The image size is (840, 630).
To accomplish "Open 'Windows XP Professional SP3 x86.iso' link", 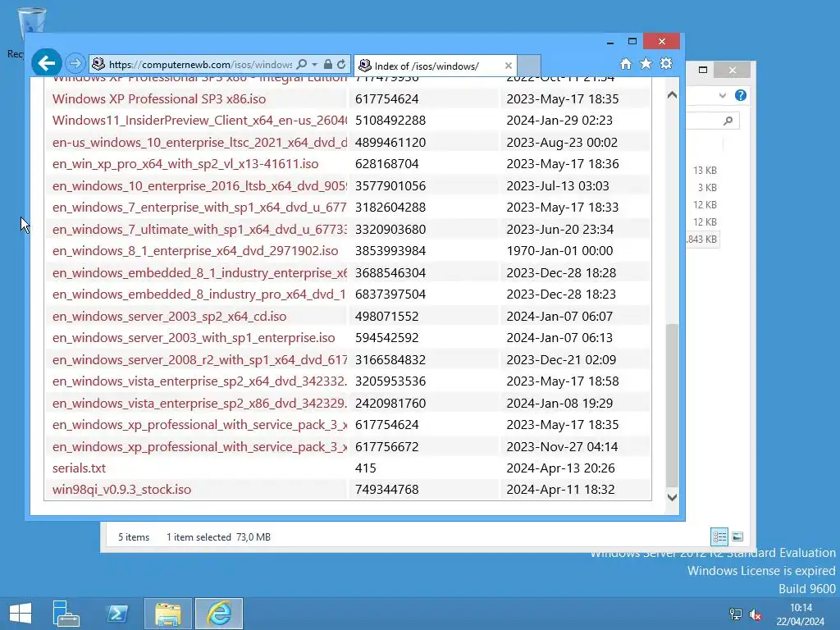I will click(x=159, y=98).
